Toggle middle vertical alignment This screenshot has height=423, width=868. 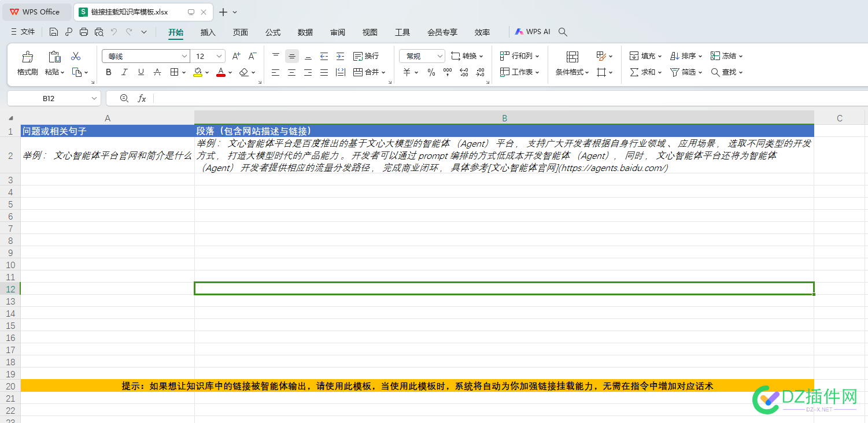292,56
